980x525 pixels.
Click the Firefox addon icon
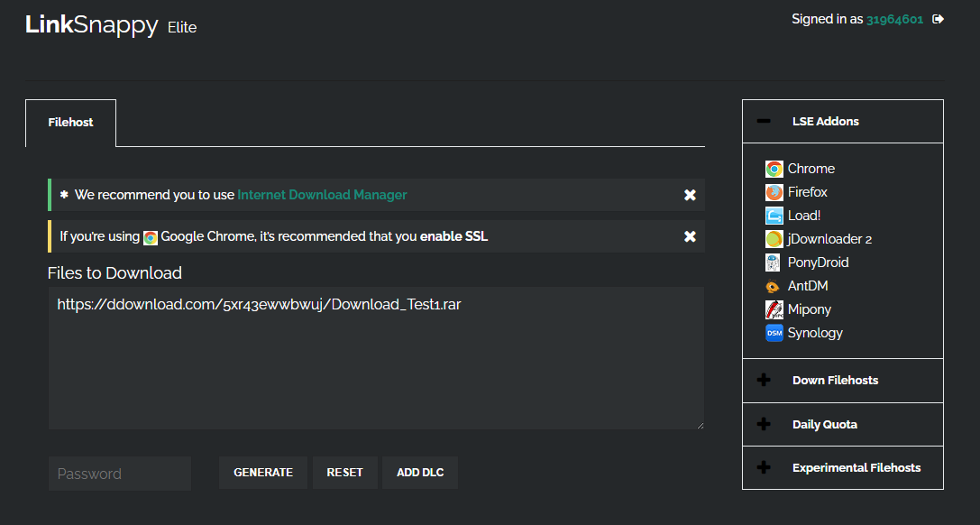pyautogui.click(x=774, y=192)
